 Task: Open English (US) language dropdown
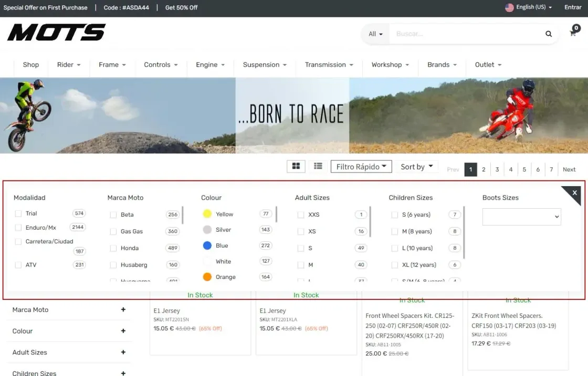[x=533, y=7]
